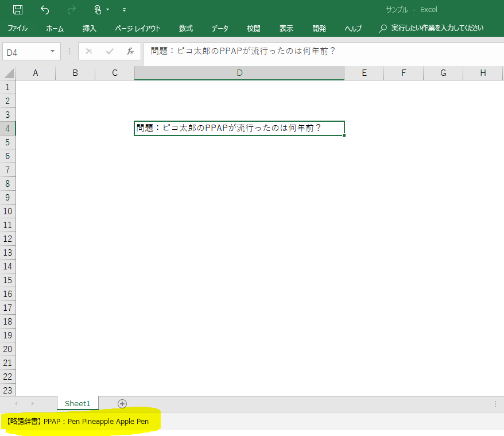Open the ファイル tab
Viewport: 504px width, 436px height.
[17, 28]
